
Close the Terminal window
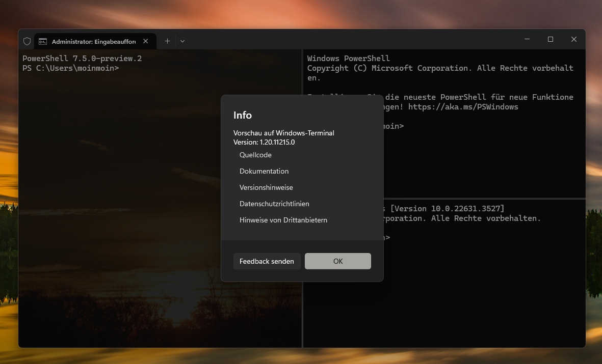(x=574, y=39)
